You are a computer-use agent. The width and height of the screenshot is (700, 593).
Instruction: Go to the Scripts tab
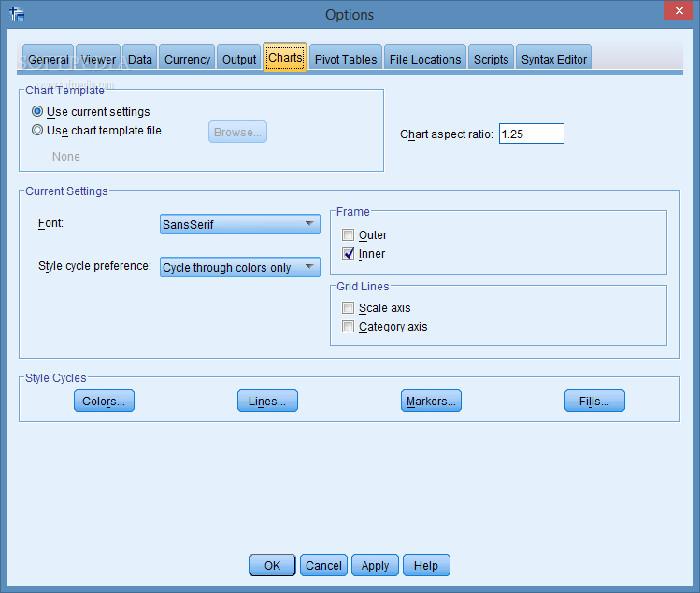pos(491,59)
